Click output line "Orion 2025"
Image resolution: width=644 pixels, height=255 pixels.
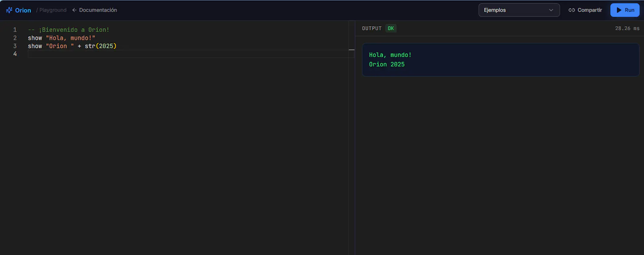point(387,64)
